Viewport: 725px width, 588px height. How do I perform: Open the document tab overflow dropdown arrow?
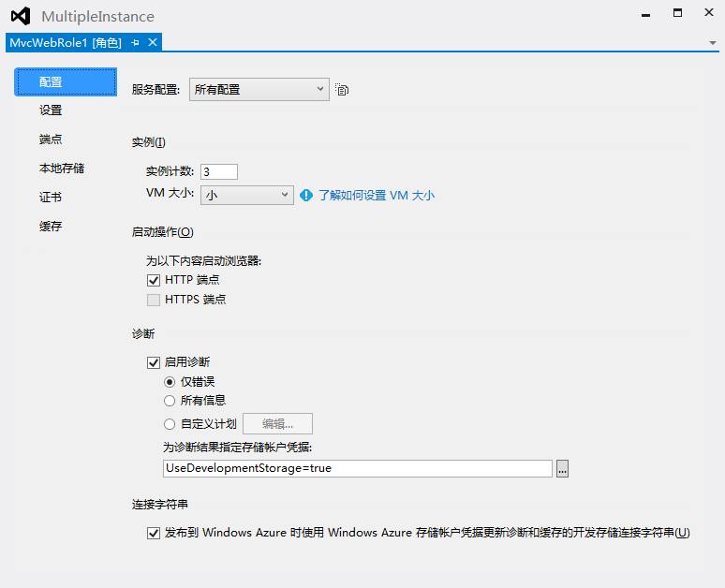(713, 43)
